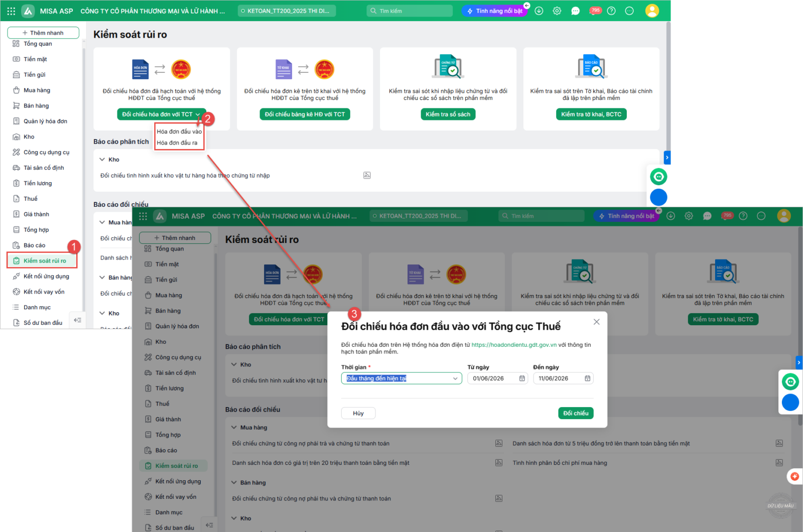Select 'Hóa đơn đầu ra' from the dropdown menu
Viewport: 803px width, 532px height.
[177, 143]
